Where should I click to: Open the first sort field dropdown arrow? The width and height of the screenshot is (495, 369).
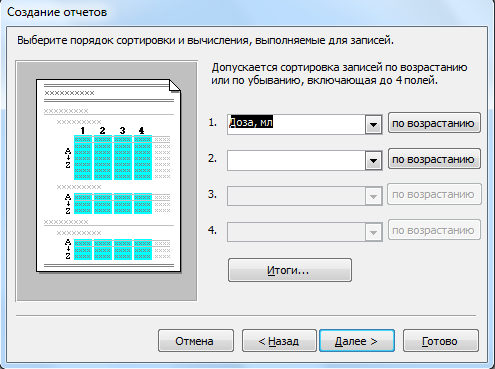373,124
